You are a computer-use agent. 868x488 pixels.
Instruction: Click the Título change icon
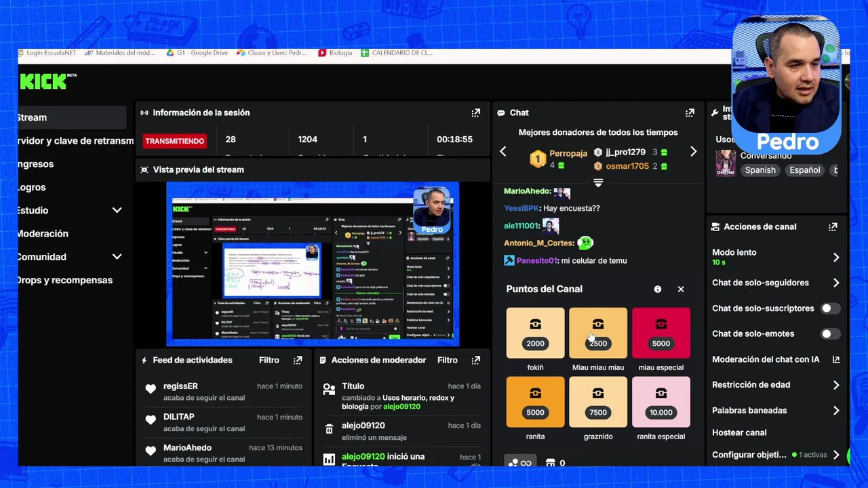click(x=329, y=389)
